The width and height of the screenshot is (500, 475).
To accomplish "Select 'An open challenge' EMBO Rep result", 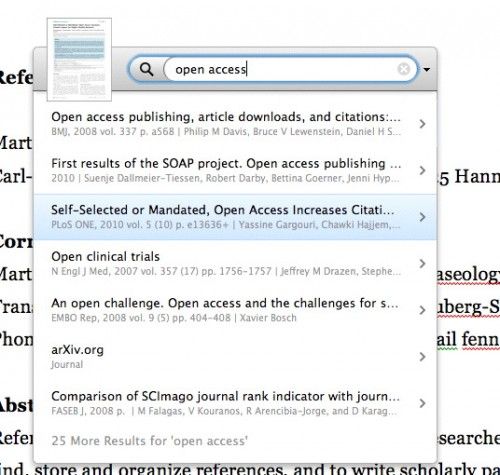I will tap(235, 310).
